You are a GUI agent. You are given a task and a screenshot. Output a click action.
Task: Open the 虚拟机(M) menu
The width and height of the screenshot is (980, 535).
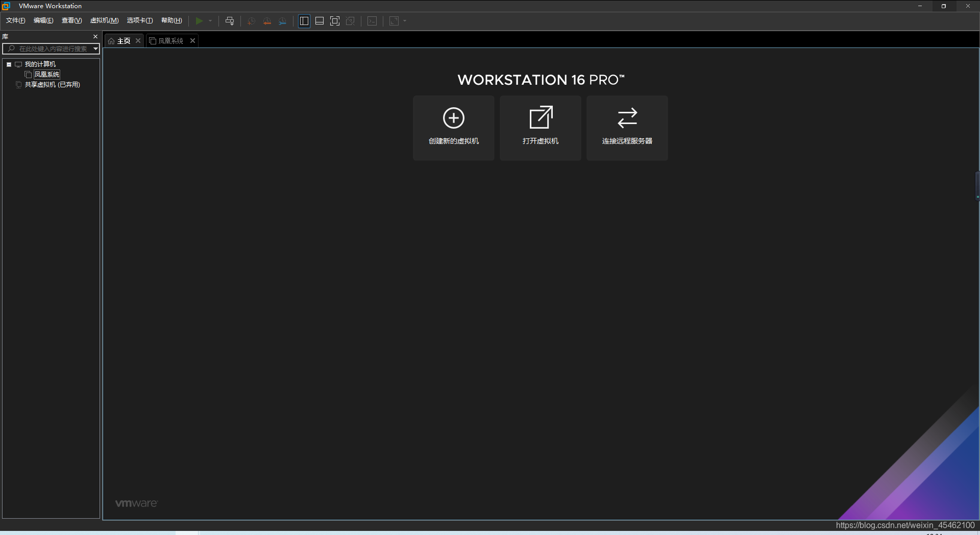(x=104, y=20)
